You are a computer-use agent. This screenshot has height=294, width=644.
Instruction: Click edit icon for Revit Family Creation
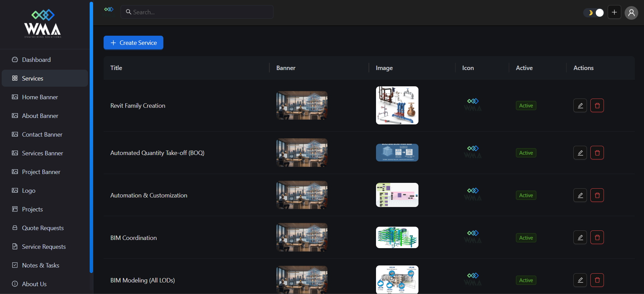tap(580, 106)
